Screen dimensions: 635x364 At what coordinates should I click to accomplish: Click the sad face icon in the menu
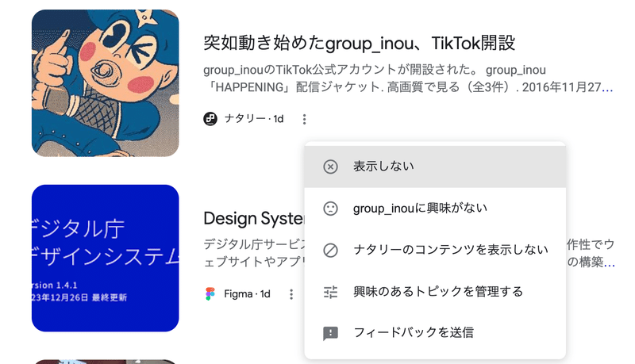330,209
